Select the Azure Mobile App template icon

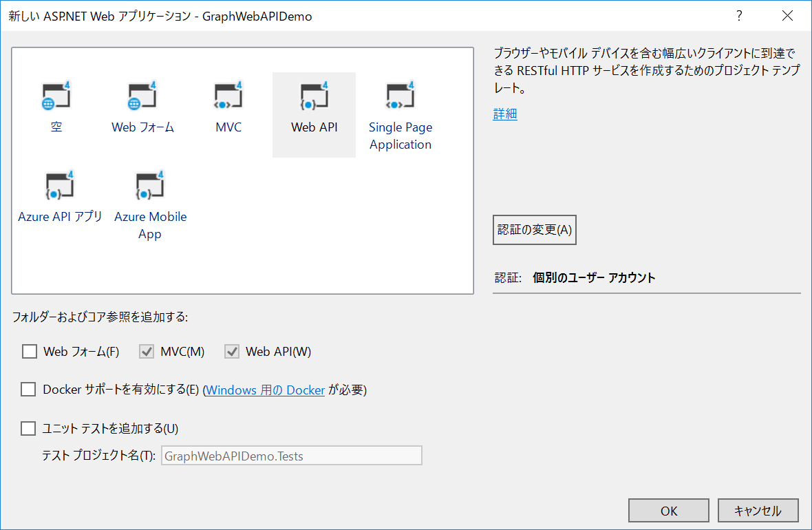pos(150,186)
